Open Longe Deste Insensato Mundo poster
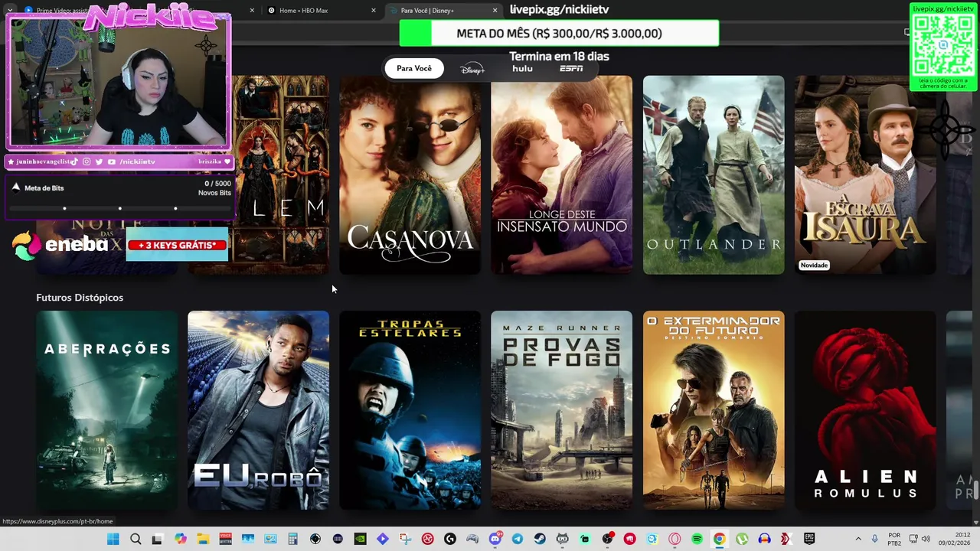The height and width of the screenshot is (551, 980). pos(562,174)
